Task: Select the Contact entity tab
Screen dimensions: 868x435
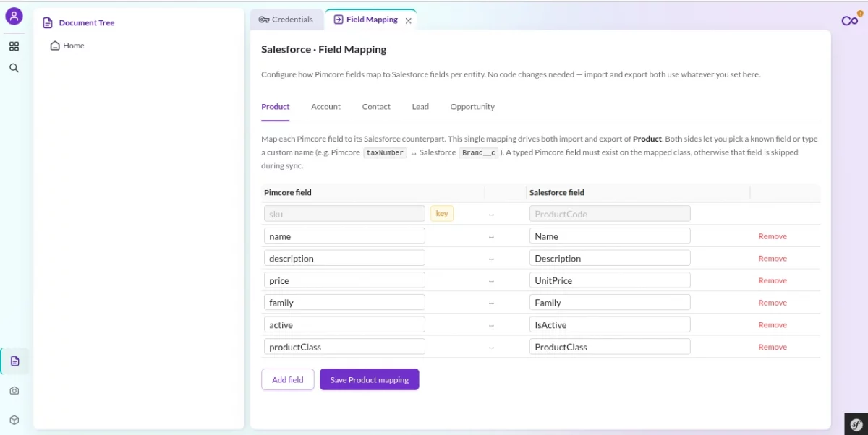Action: tap(376, 107)
